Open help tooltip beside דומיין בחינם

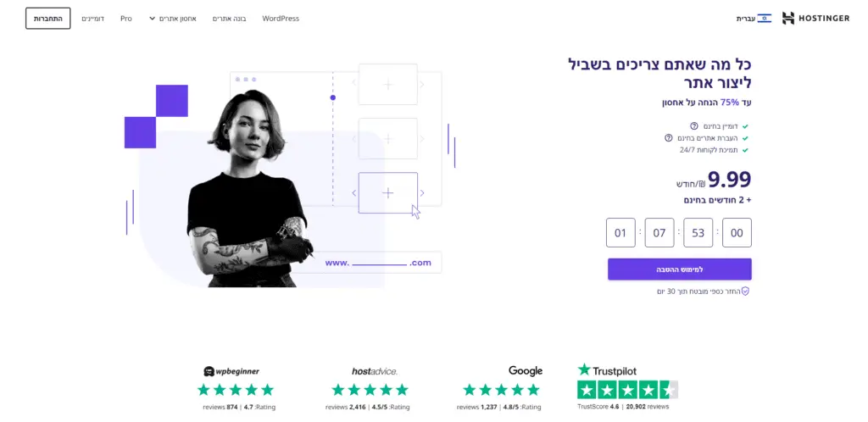click(x=693, y=126)
